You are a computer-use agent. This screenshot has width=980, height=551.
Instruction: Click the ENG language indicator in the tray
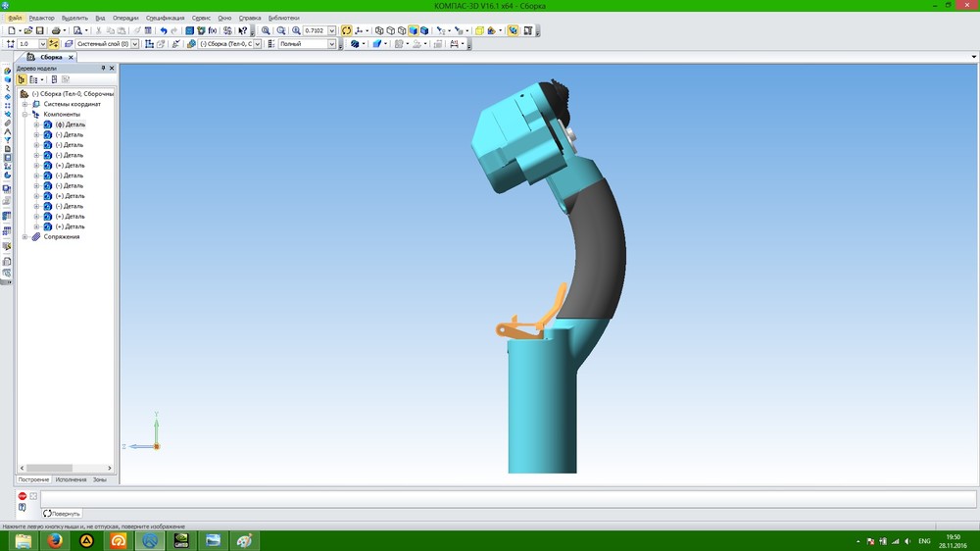924,541
